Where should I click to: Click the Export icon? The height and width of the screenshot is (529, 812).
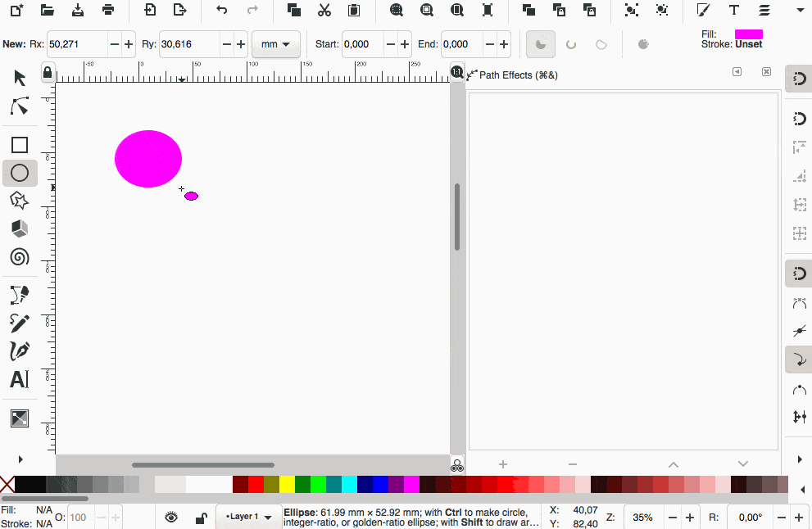click(179, 10)
